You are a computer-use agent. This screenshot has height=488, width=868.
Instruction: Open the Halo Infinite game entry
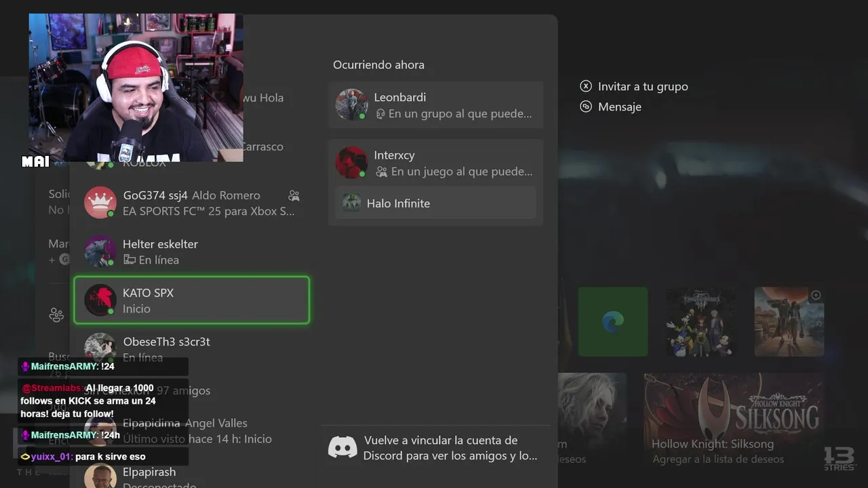point(435,203)
